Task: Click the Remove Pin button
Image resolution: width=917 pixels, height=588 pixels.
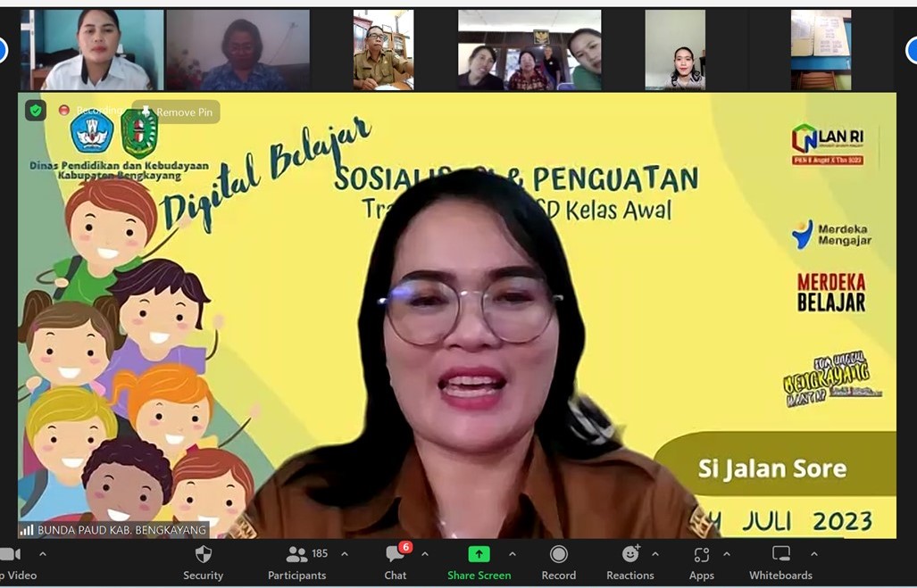Action: (x=177, y=112)
